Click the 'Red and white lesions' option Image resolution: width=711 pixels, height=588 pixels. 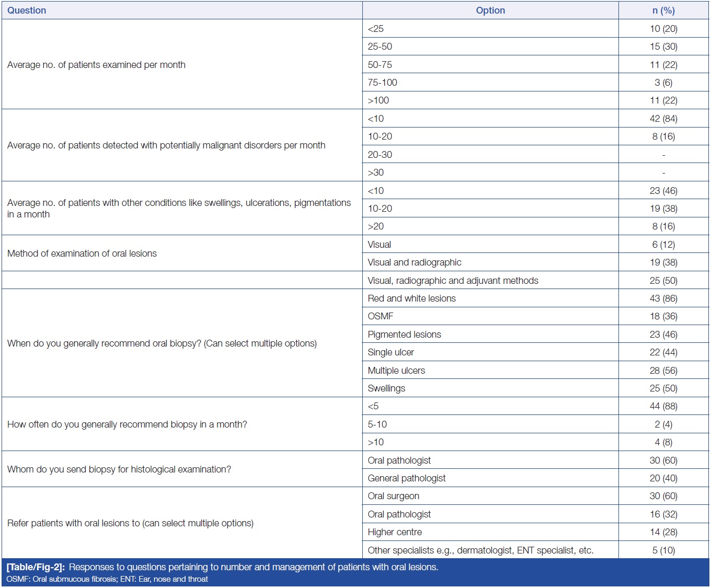coord(411,298)
